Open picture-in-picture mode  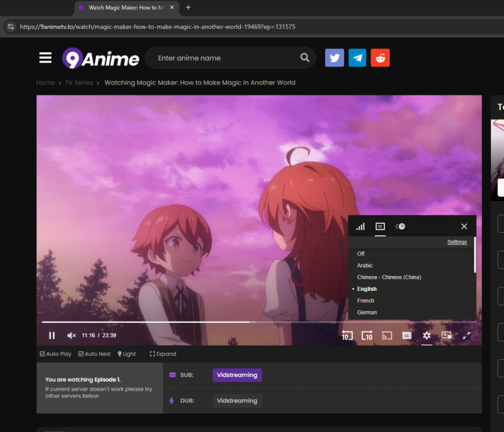click(447, 335)
